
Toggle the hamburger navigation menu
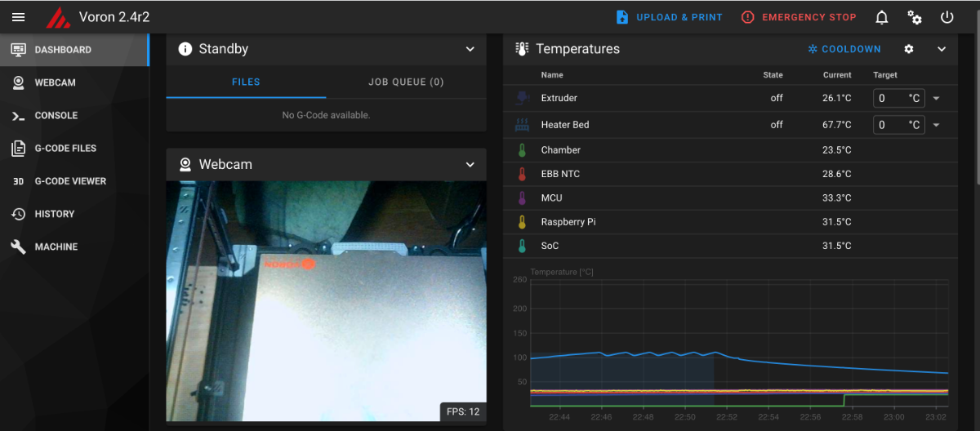[18, 17]
